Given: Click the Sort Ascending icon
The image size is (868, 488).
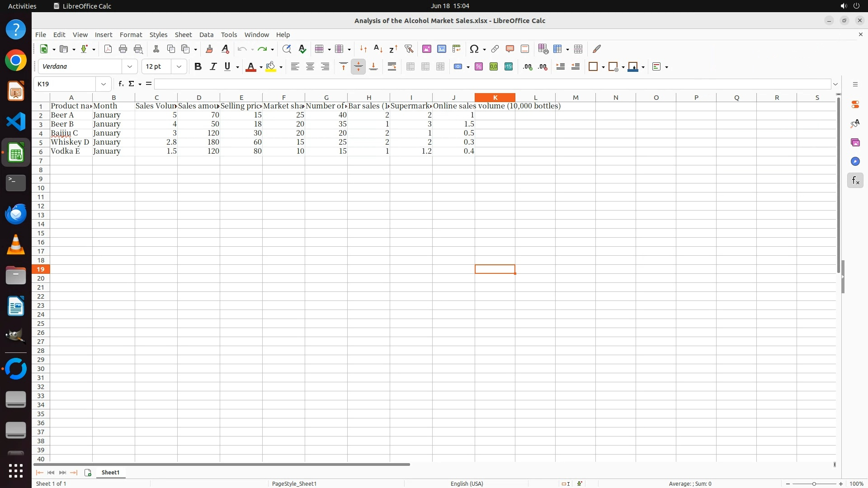Looking at the screenshot, I should point(378,49).
